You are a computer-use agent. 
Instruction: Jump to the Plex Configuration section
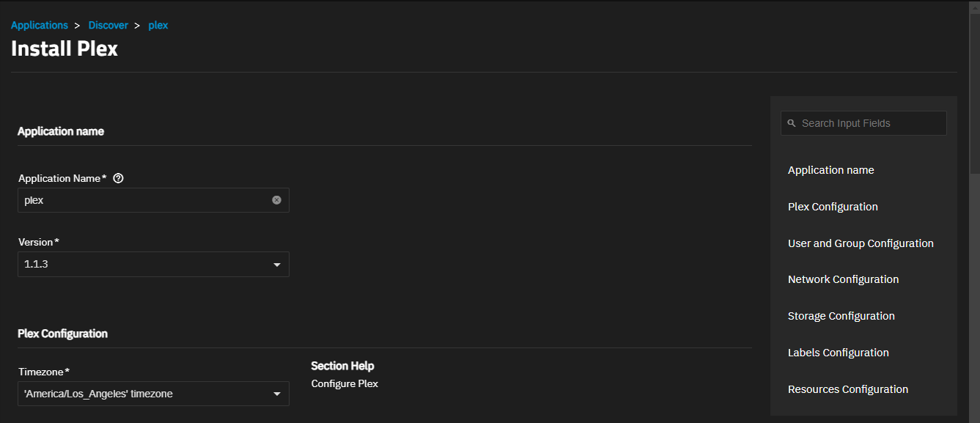833,207
